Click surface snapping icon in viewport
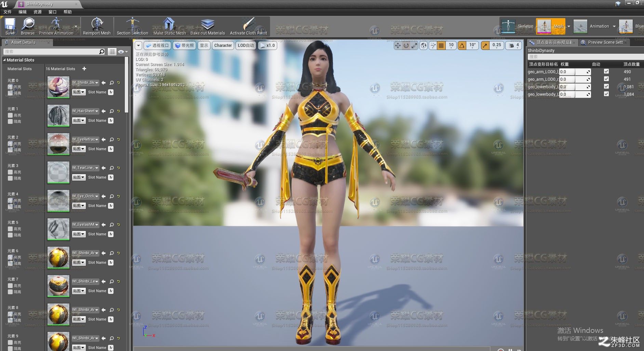The width and height of the screenshot is (644, 351). [433, 45]
